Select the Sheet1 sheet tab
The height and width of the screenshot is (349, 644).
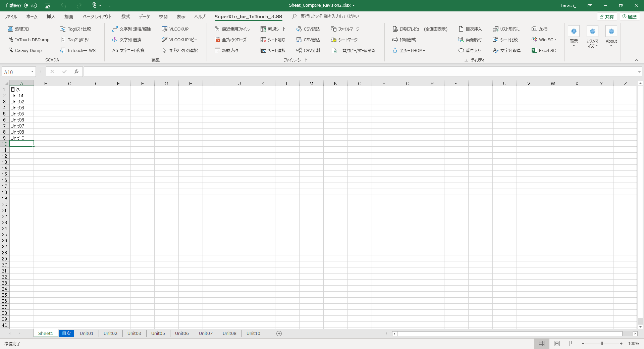pos(46,333)
